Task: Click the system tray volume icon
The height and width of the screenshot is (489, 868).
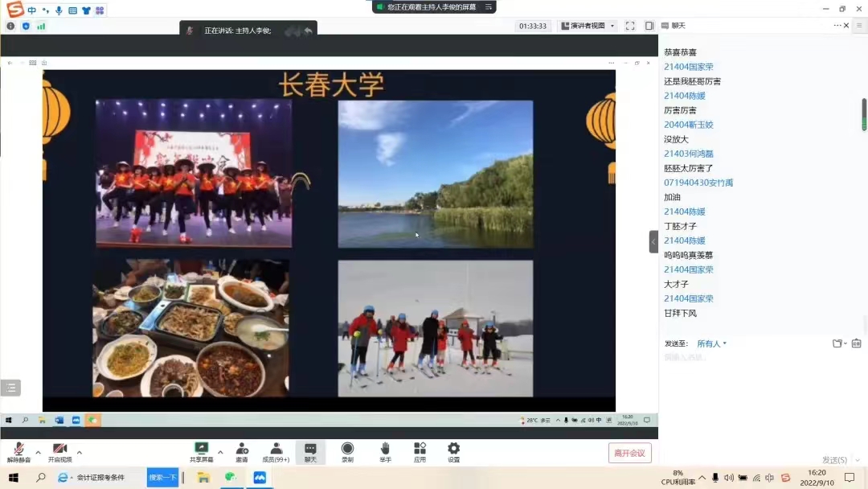Action: point(728,478)
